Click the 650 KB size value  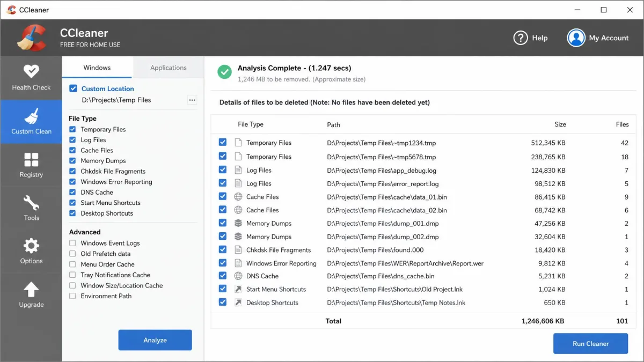click(x=555, y=302)
